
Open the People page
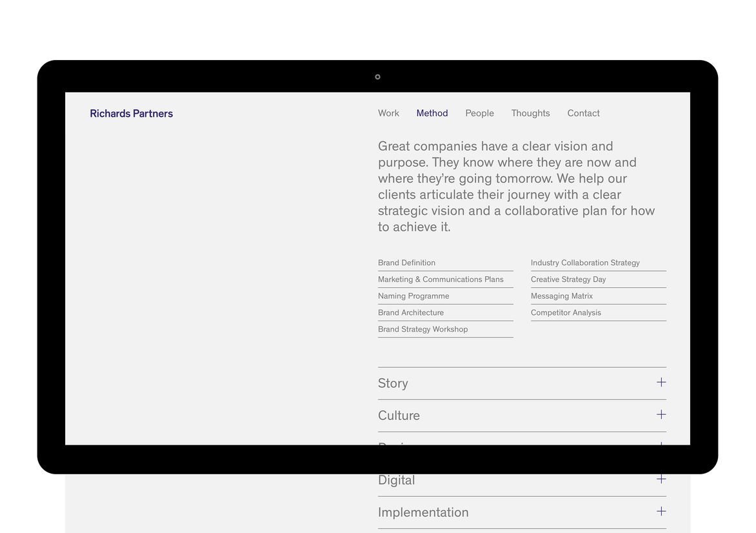pos(479,113)
